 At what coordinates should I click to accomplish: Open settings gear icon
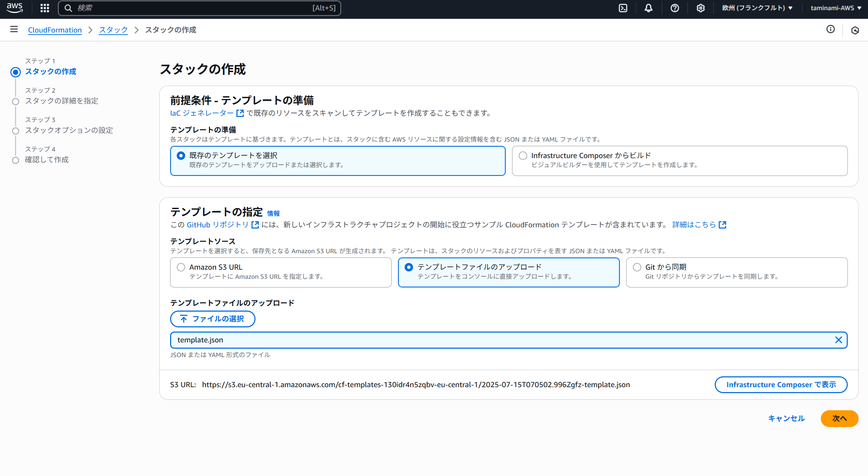tap(700, 8)
